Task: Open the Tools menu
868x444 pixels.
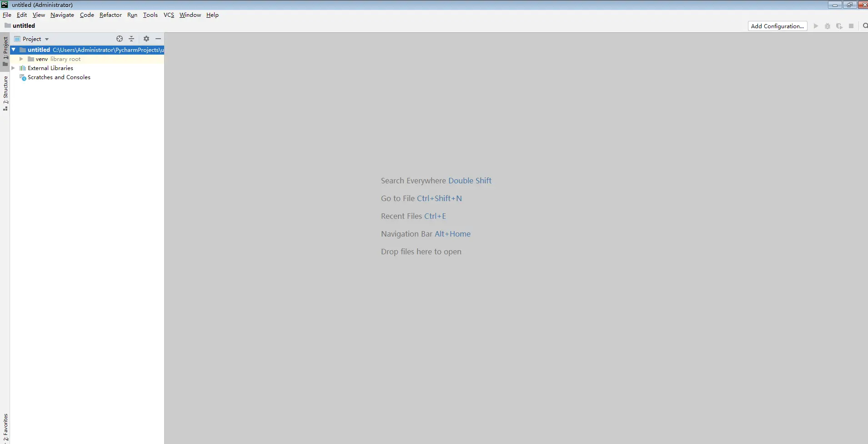Action: click(151, 15)
